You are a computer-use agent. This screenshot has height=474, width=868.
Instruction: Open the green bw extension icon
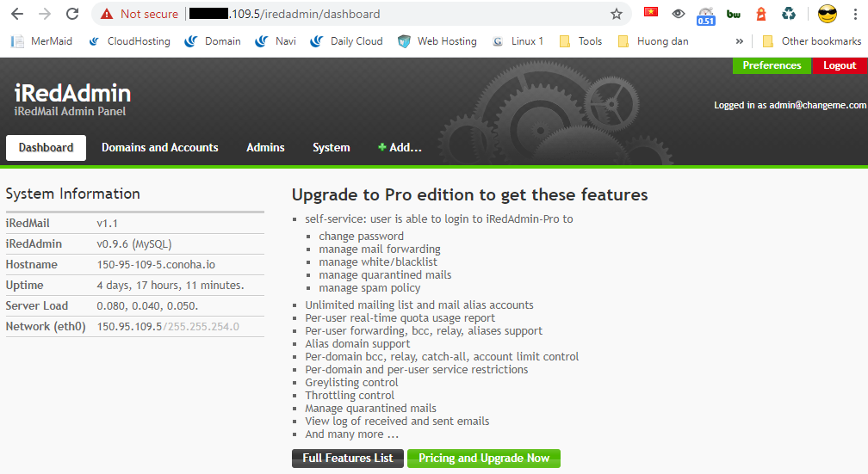coord(734,15)
